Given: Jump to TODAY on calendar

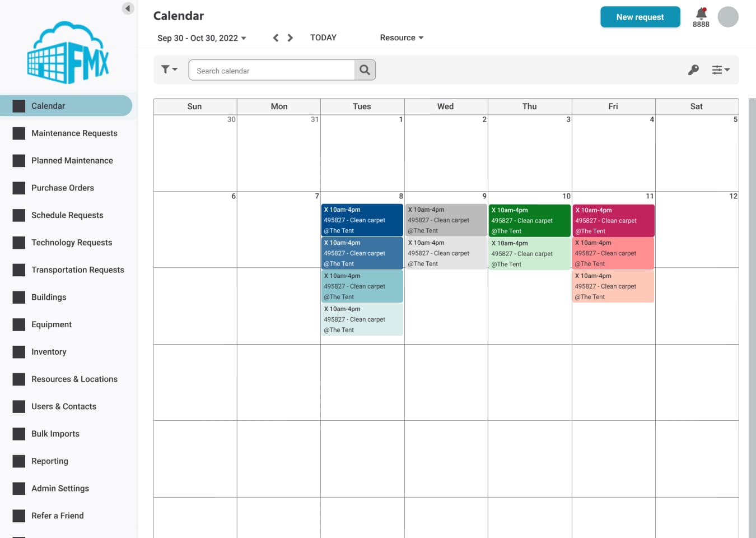Looking at the screenshot, I should coord(323,38).
